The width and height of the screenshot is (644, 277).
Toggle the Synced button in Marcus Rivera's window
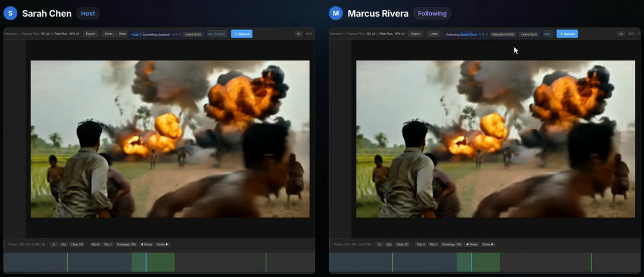coord(567,34)
